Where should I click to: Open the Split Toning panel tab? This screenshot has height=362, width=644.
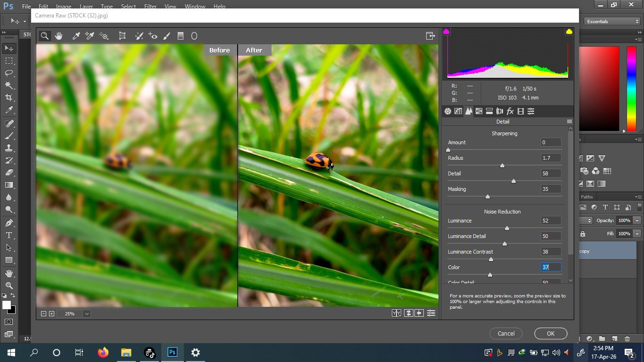489,111
